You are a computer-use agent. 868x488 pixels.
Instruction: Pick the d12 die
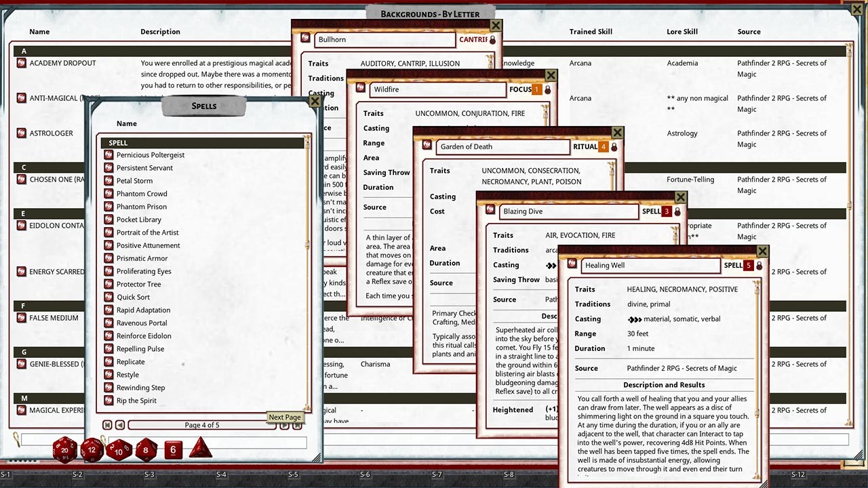click(x=92, y=449)
